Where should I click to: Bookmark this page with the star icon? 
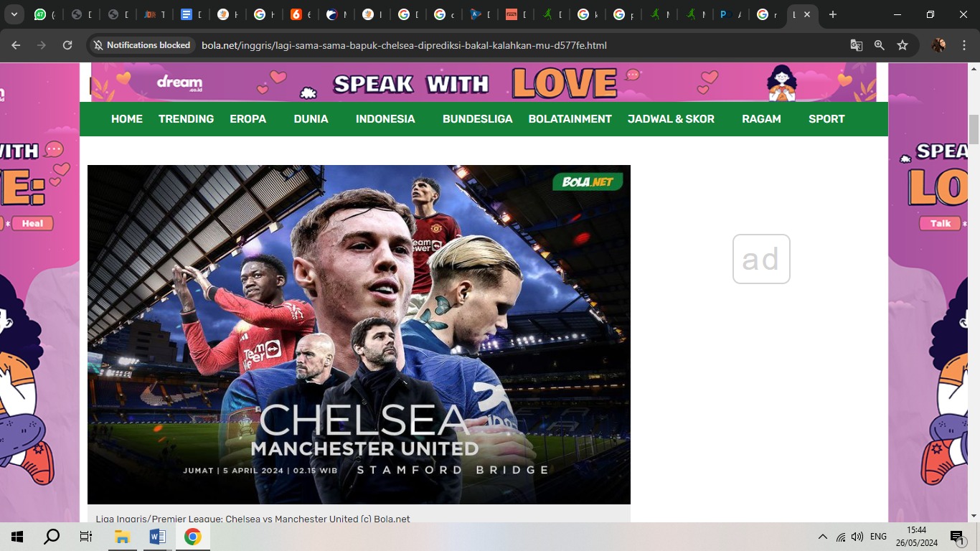tap(903, 45)
